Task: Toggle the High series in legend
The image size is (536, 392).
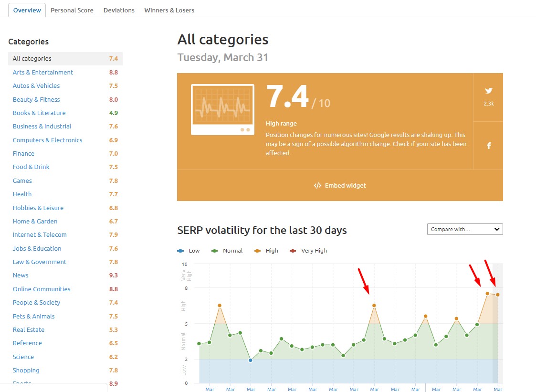Action: coord(267,251)
